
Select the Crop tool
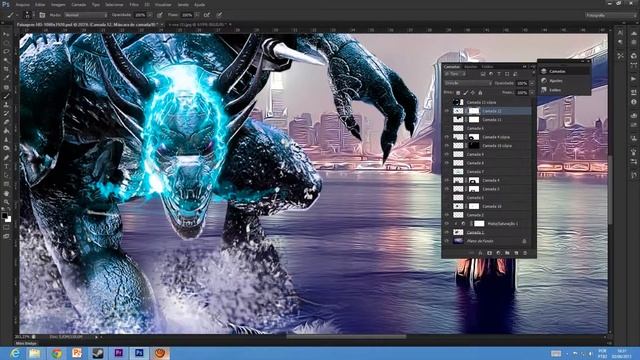coord(6,69)
